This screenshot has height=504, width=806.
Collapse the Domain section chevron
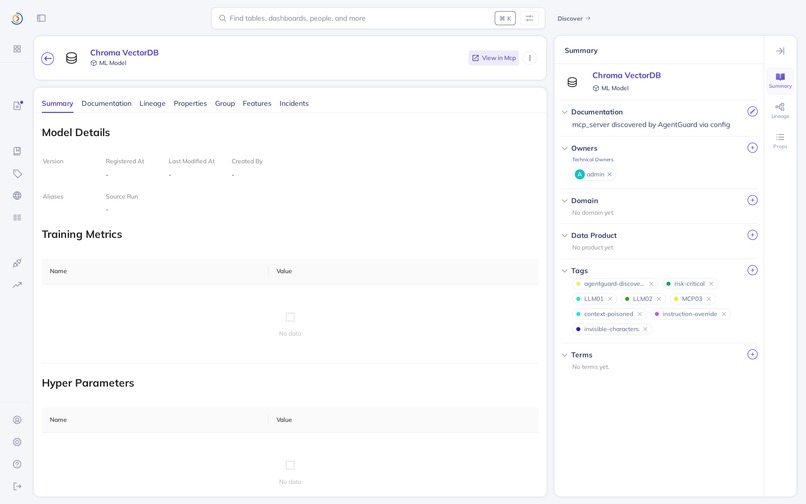coord(564,201)
